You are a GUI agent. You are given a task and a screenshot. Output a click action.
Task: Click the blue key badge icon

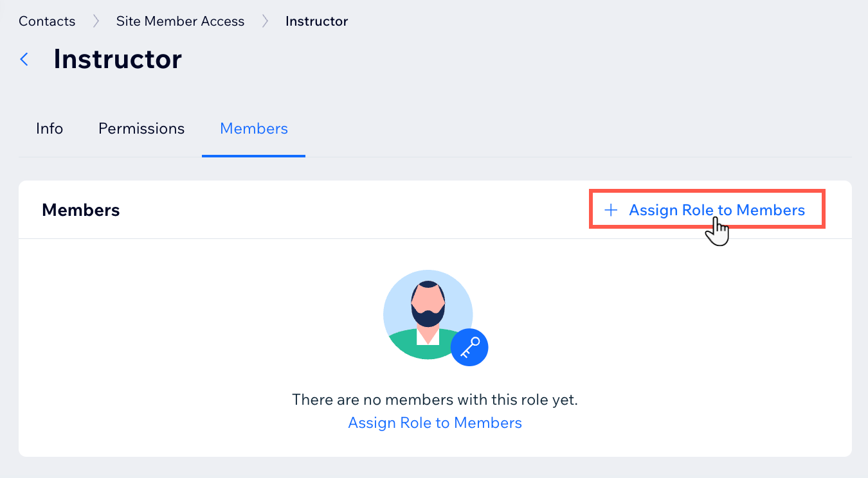coord(469,348)
